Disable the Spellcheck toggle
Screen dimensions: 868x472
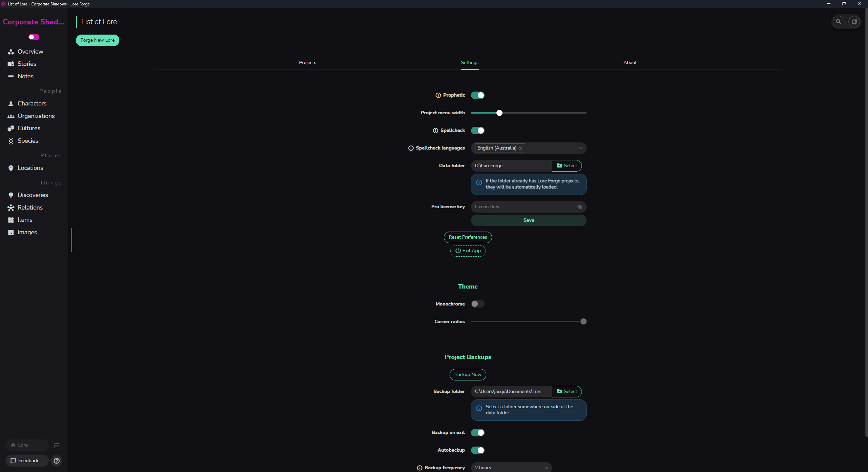(477, 131)
